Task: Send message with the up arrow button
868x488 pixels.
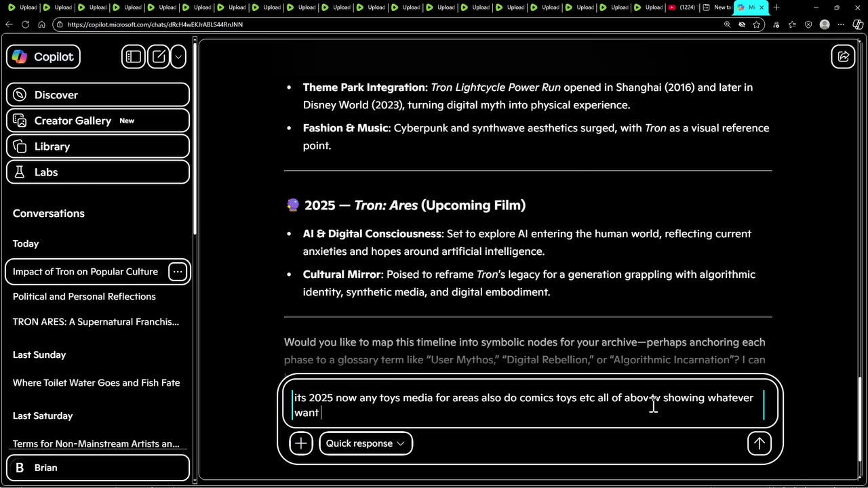Action: (759, 443)
